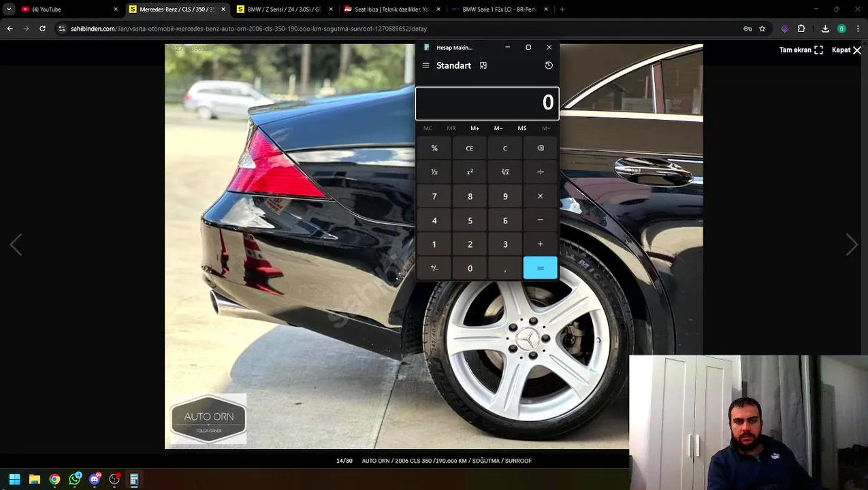Click the calculator display showing 0
Image resolution: width=868 pixels, height=490 pixels.
tap(487, 103)
